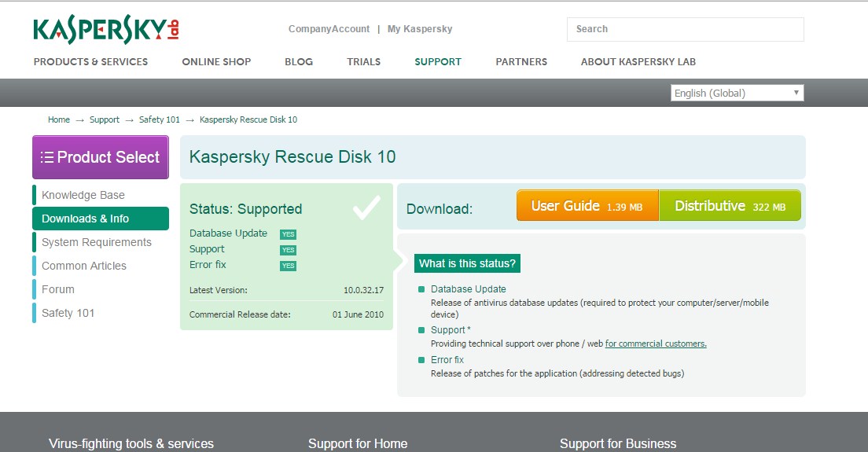Click Support in the breadcrumb
The image size is (868, 452).
point(105,119)
